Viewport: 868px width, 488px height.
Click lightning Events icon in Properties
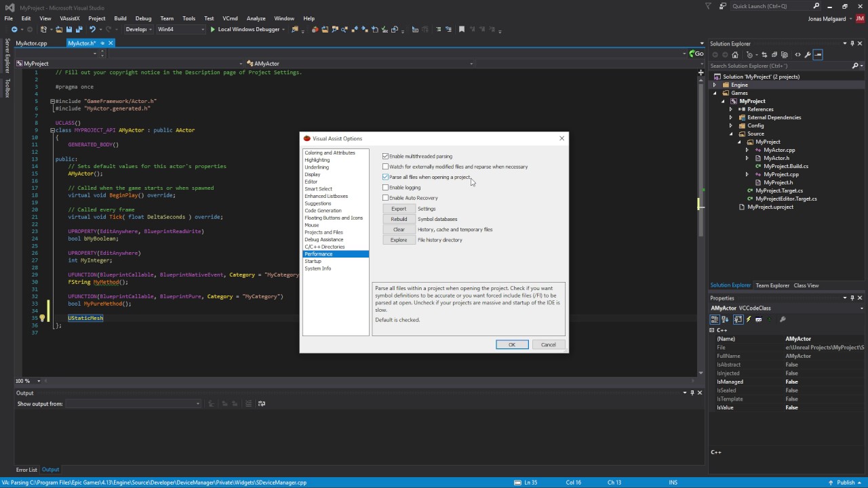coord(749,319)
